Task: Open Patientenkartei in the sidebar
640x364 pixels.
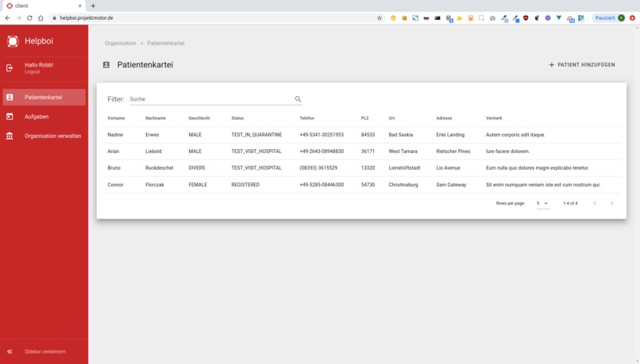Action: (x=44, y=98)
